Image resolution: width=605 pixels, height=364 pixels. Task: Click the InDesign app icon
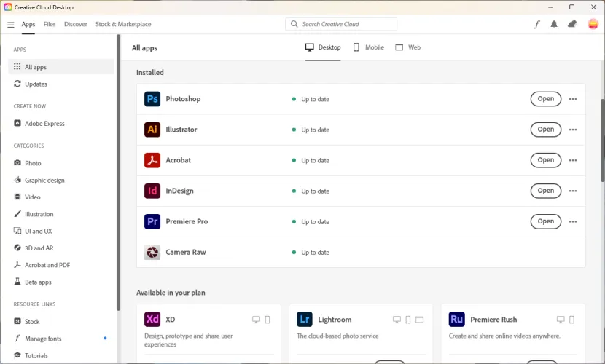(x=152, y=191)
